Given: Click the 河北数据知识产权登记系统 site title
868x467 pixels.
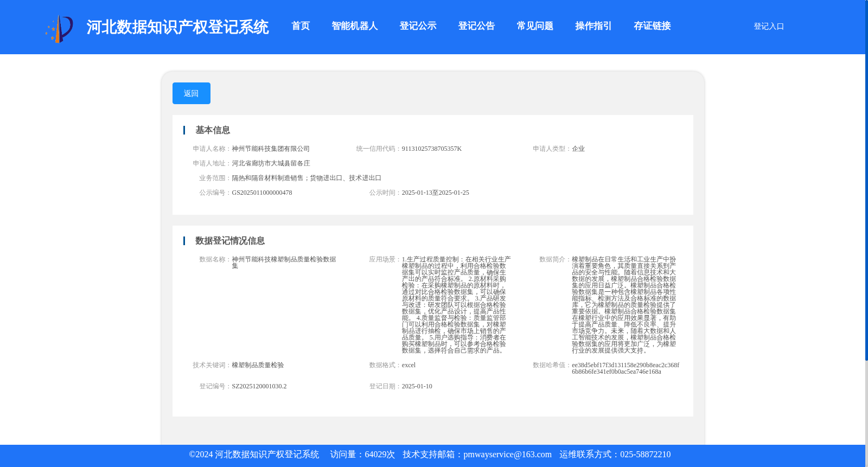Looking at the screenshot, I should tap(177, 27).
